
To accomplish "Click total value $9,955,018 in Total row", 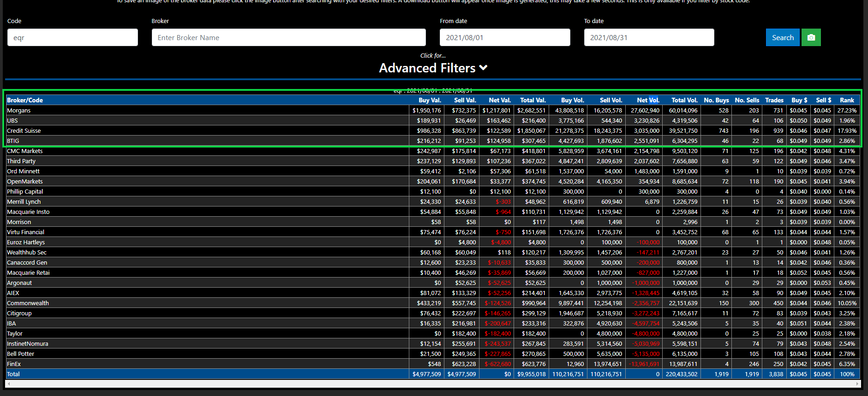I will click(532, 374).
